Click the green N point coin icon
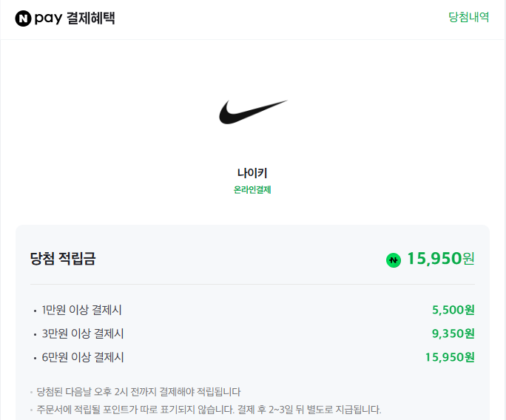The image size is (506, 420). point(394,260)
